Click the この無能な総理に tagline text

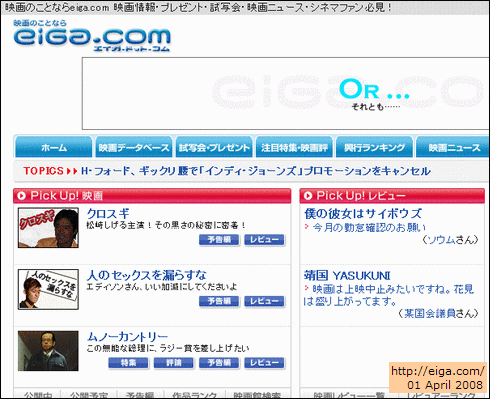[x=168, y=348]
